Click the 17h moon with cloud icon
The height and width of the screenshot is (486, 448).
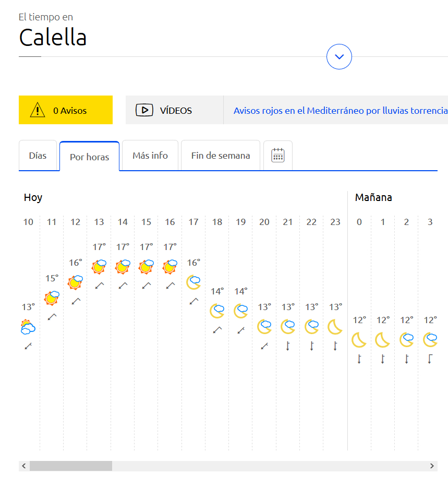pyautogui.click(x=193, y=282)
